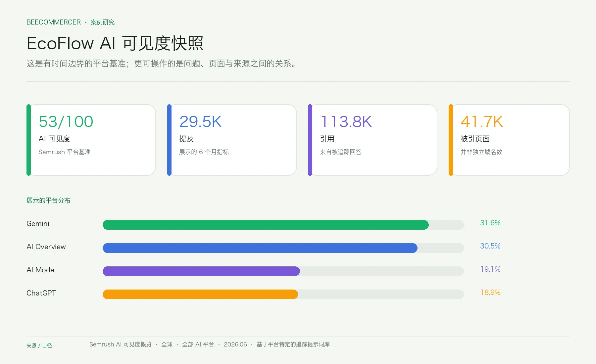Click the 29.5K mentions value
This screenshot has width=596, height=364.
200,121
